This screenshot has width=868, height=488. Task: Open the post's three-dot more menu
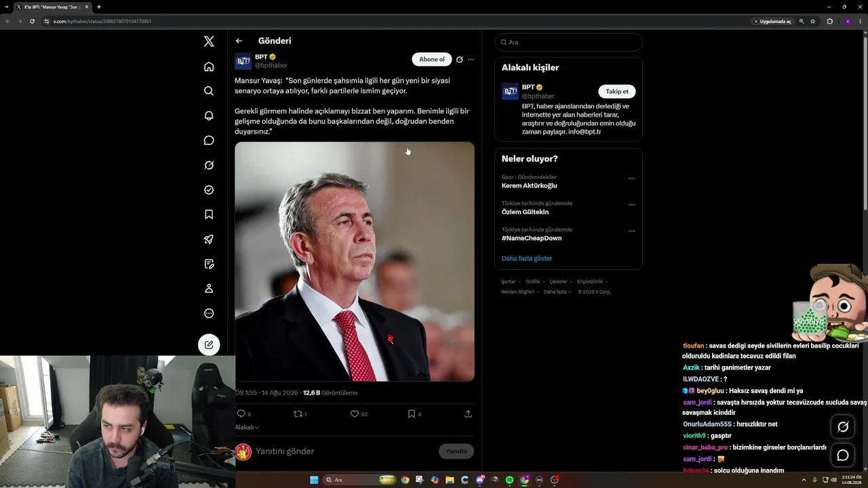coord(471,60)
